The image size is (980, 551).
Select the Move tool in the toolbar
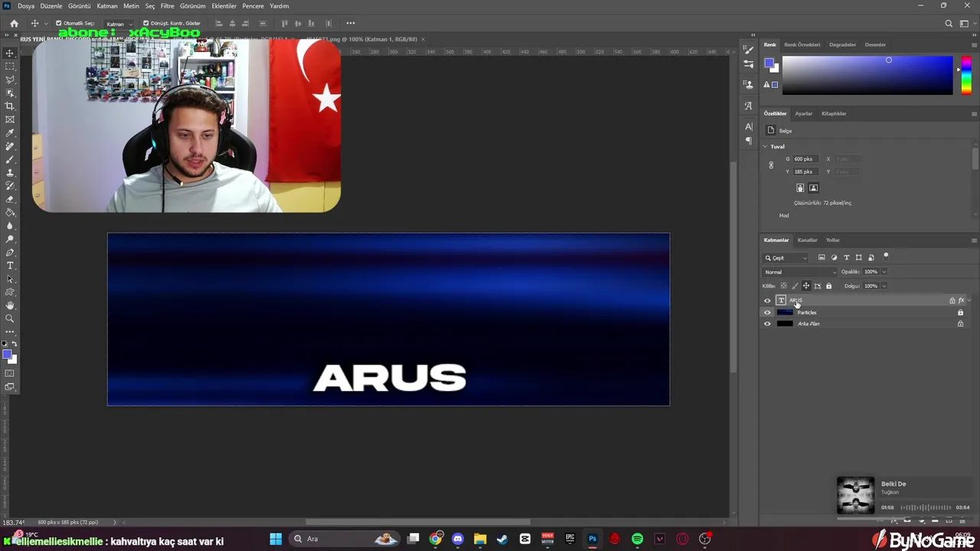tap(10, 53)
